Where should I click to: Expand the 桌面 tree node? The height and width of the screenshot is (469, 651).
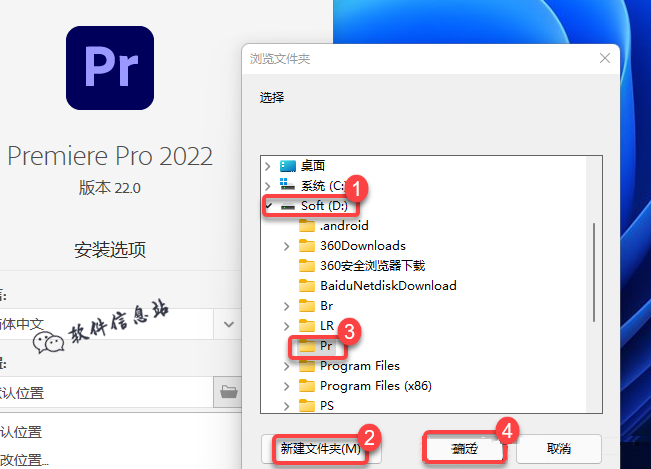(x=268, y=166)
